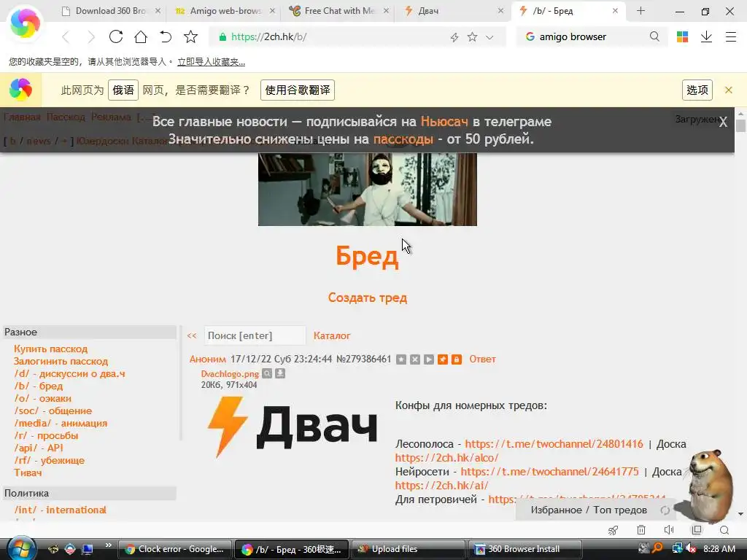Refresh the Избранное panel with circular icon
Viewport: 747px width, 560px height.
coord(665,510)
